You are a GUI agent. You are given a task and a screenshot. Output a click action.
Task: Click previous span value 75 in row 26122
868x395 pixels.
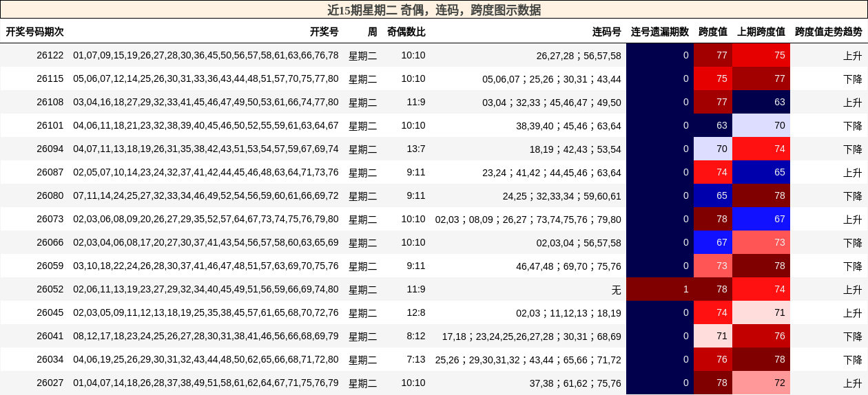coord(761,55)
